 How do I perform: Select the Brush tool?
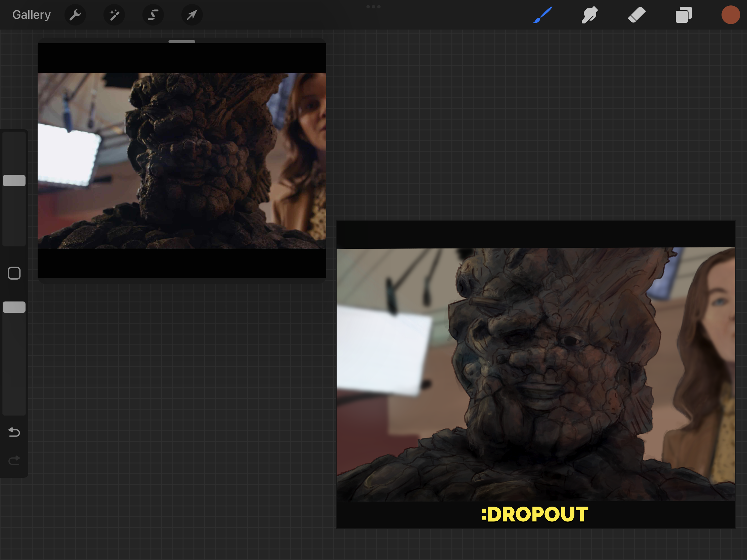543,15
